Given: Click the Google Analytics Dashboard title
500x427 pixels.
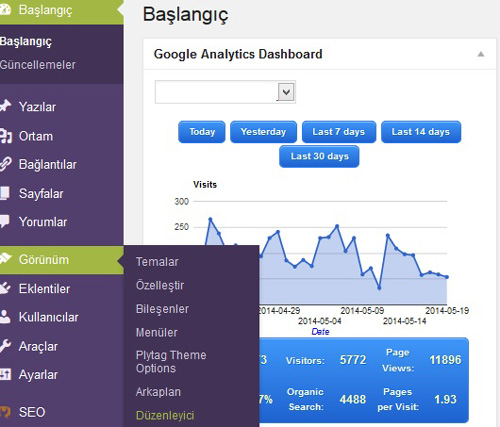Looking at the screenshot, I should click(x=238, y=54).
